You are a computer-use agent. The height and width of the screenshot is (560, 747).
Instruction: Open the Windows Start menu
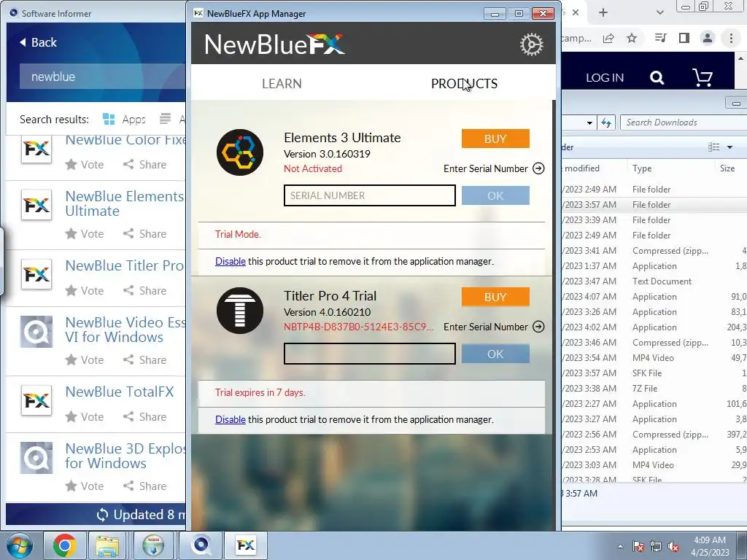tap(19, 545)
